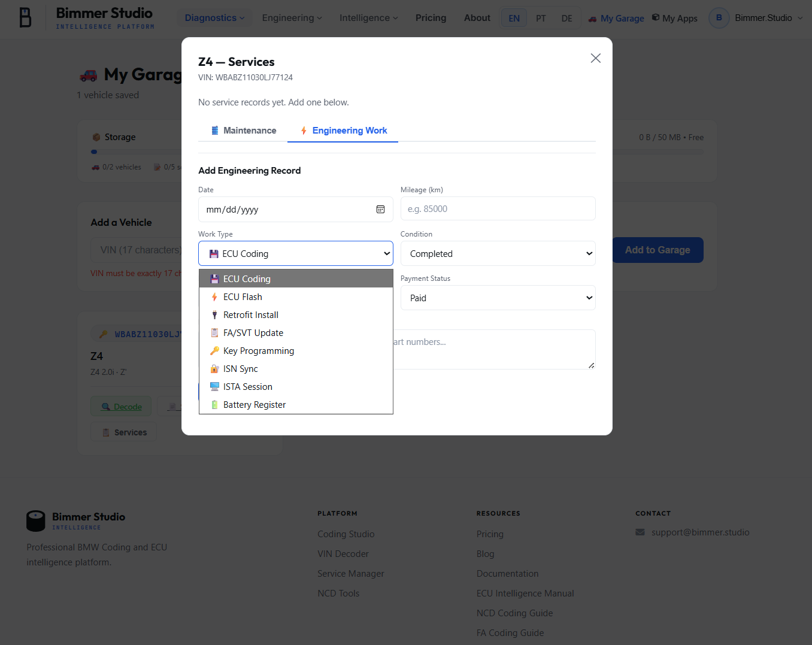Open My Apps in navbar
The image size is (812, 645).
[x=674, y=19]
